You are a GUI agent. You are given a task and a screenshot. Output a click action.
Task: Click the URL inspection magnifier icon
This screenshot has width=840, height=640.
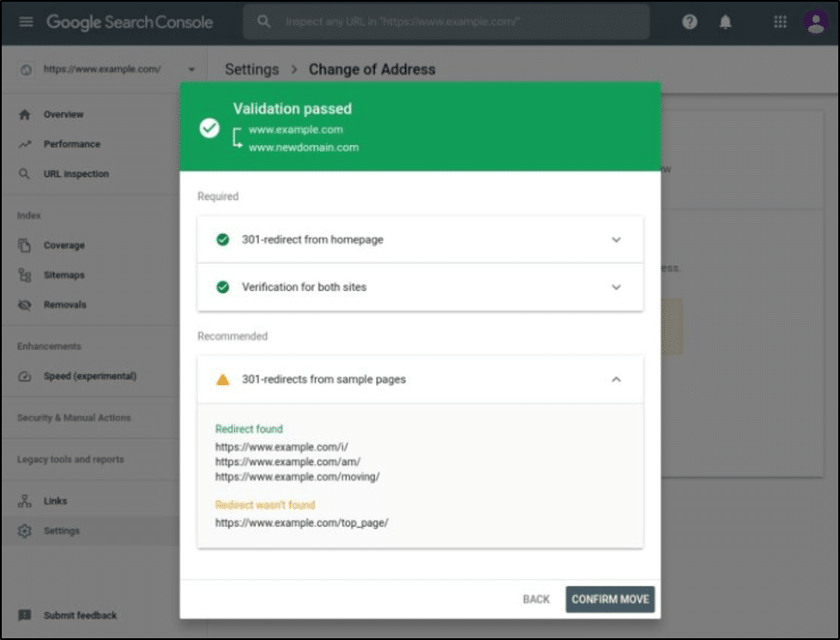[x=25, y=174]
